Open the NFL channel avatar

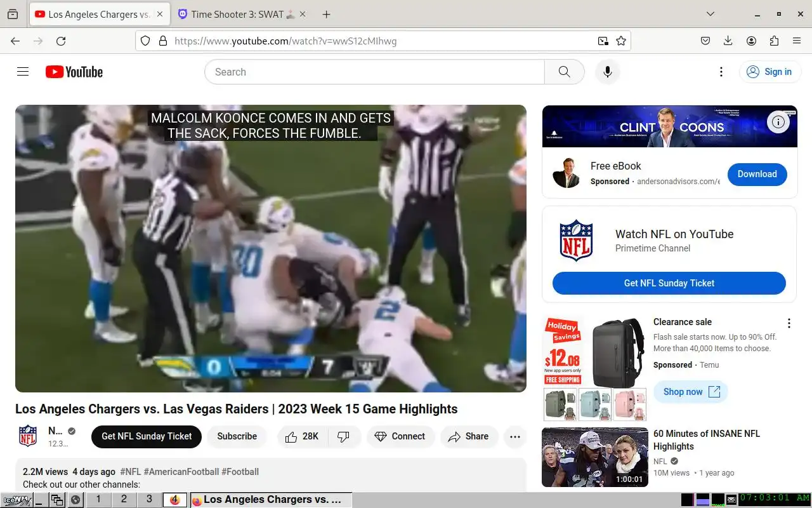coord(28,436)
